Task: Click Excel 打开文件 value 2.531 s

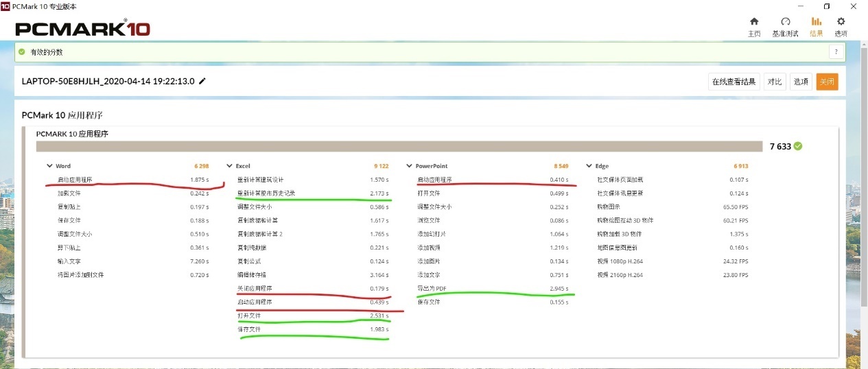Action: (379, 316)
